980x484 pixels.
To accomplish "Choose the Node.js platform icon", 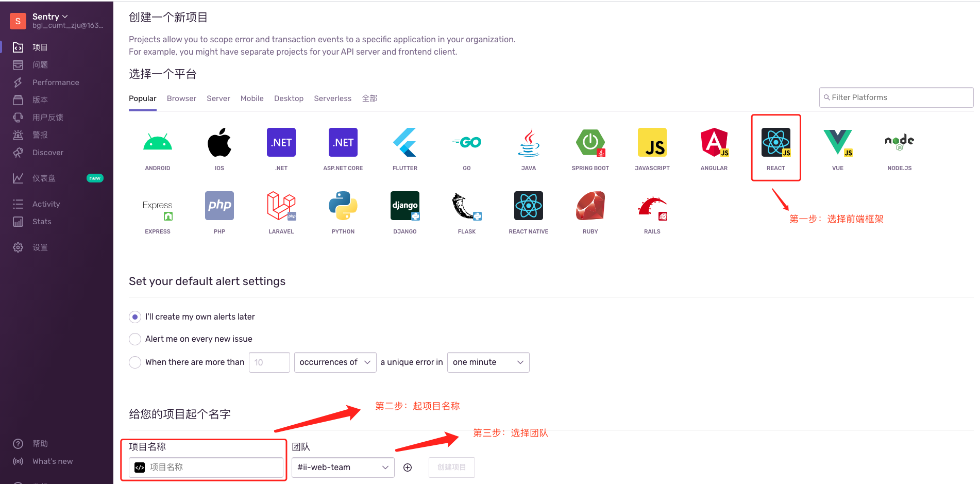I will click(900, 142).
